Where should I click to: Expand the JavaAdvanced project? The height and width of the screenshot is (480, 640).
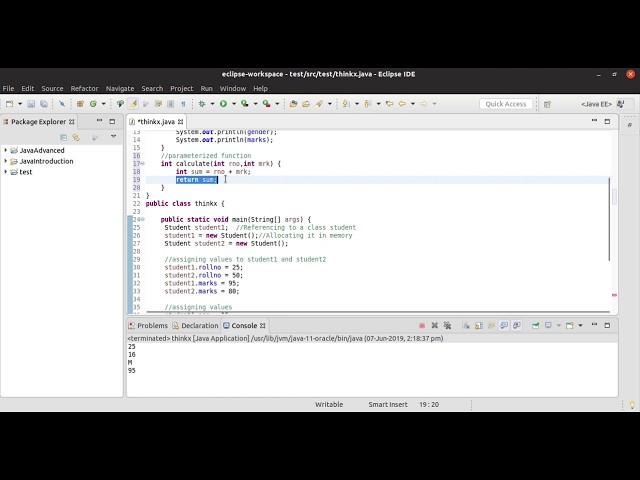tap(6, 150)
